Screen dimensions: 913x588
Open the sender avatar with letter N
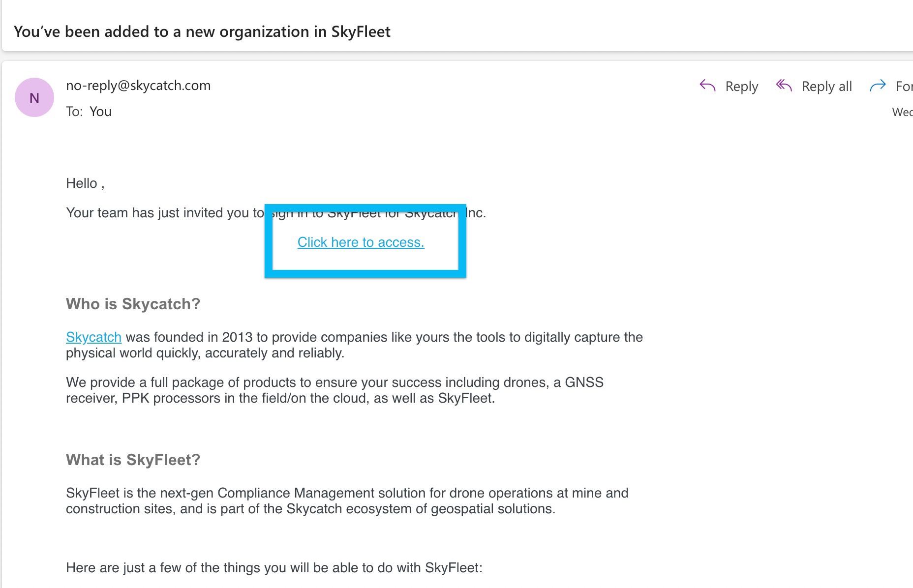[34, 97]
